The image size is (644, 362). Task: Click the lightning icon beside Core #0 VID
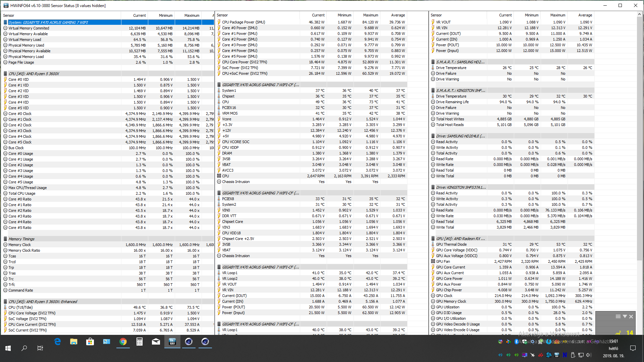[x=5, y=79]
